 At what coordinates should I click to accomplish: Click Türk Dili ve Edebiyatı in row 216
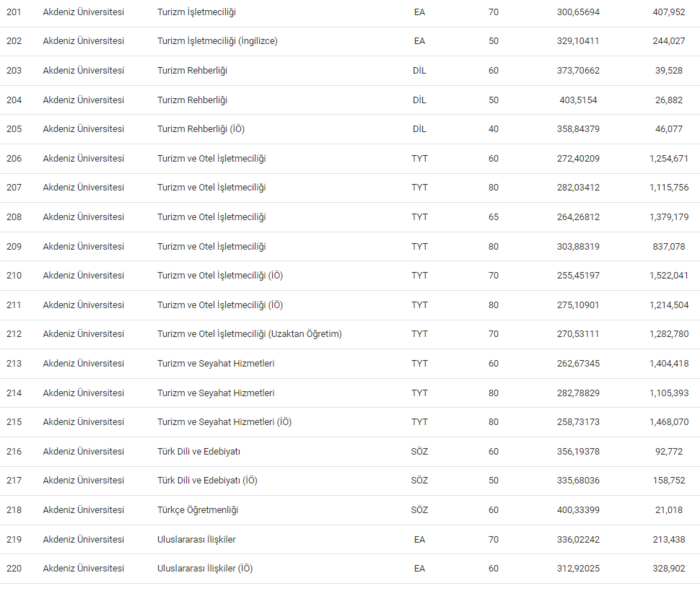[199, 451]
